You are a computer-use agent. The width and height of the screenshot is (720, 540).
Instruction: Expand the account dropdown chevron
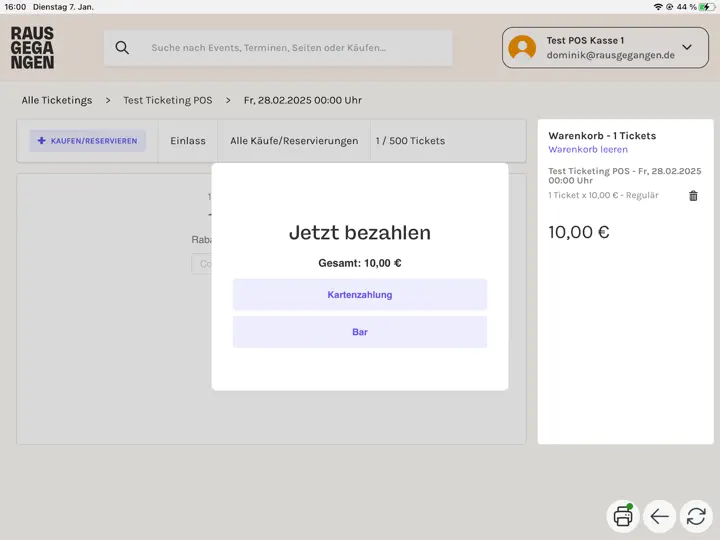(687, 47)
